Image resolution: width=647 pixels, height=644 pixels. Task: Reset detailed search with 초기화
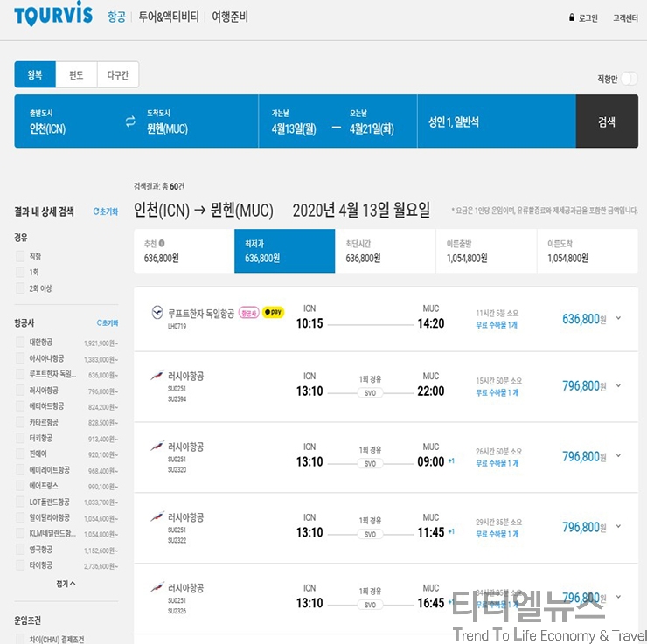tap(106, 211)
